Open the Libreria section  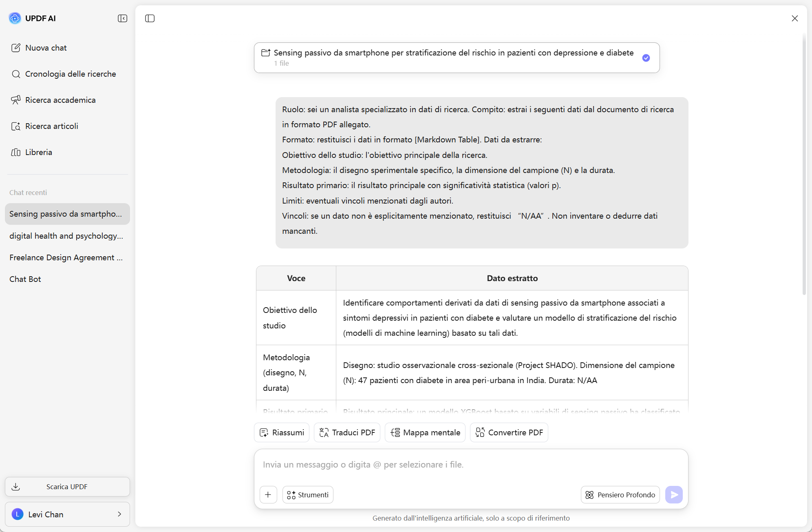(x=39, y=152)
